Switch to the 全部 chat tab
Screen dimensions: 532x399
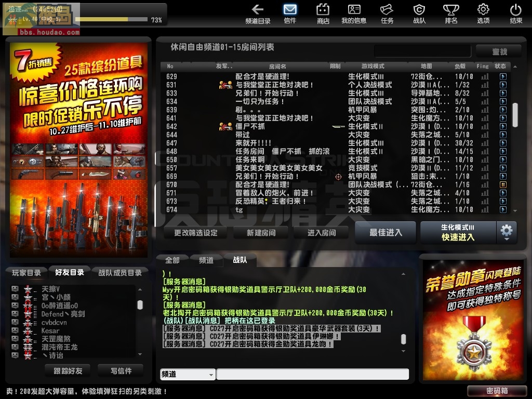tap(172, 260)
